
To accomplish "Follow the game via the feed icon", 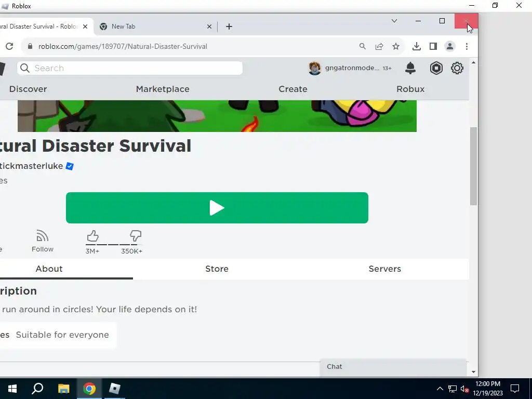I will pyautogui.click(x=43, y=236).
